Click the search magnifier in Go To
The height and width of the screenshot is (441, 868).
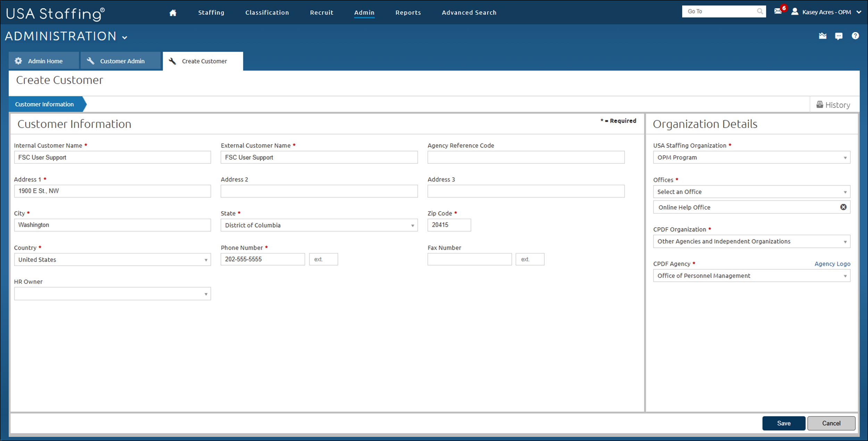coord(760,11)
